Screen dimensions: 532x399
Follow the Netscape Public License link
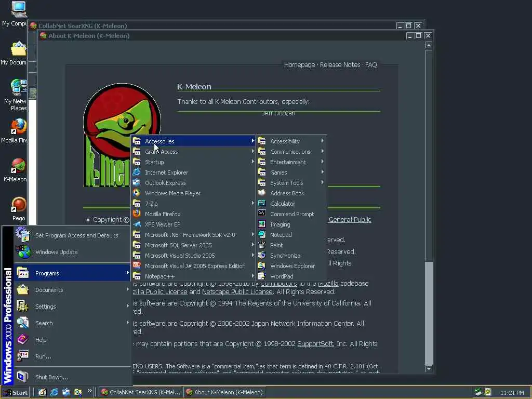click(237, 292)
